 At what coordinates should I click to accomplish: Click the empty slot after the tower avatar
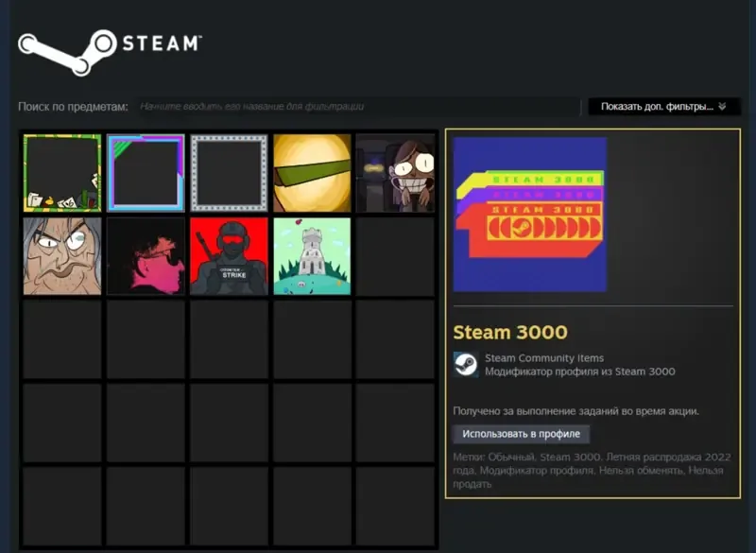pos(395,256)
